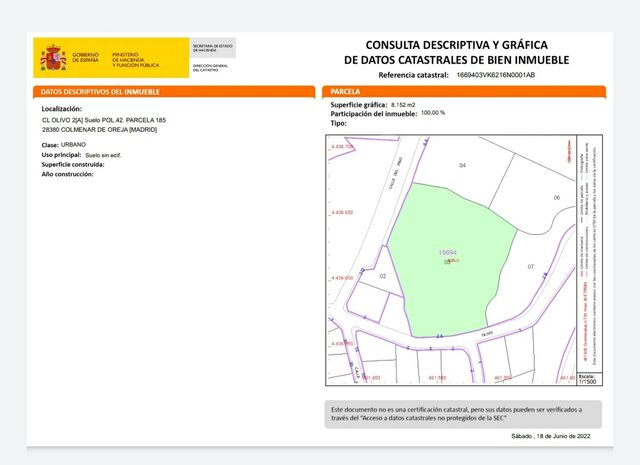Click gray notice 'Este documento no es una certificación catastral'

(463, 414)
